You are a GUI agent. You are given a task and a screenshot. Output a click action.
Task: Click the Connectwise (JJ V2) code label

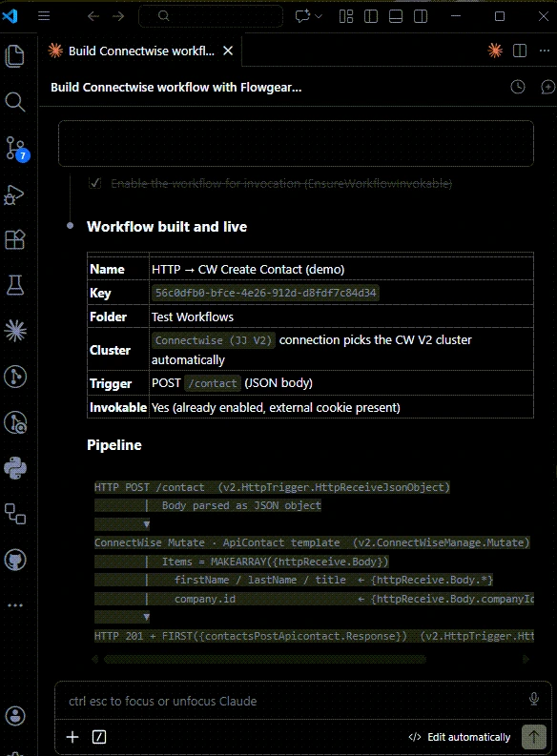[213, 340]
